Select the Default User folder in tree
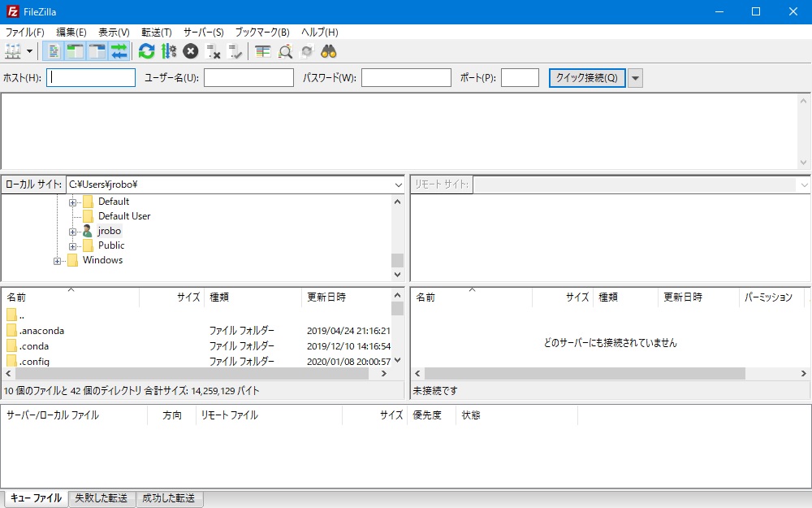The height and width of the screenshot is (508, 812). (x=124, y=216)
